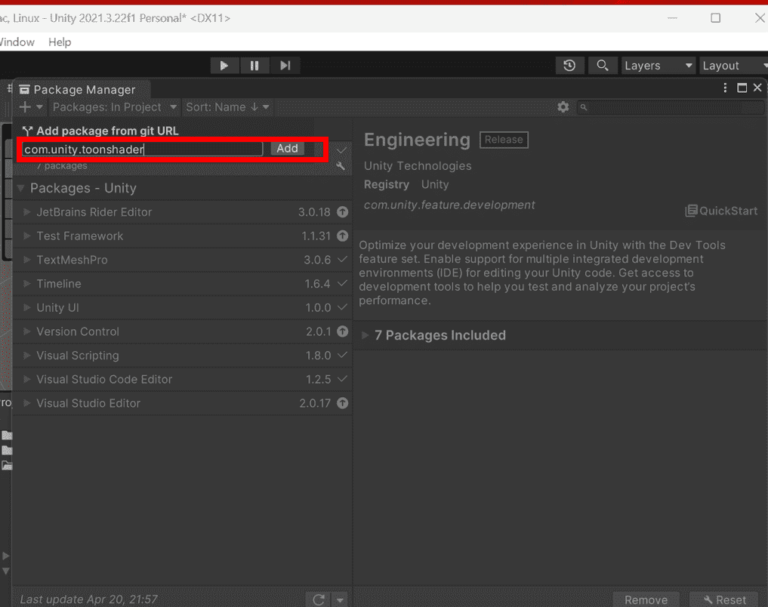Open Package Manager settings gear
768x607 pixels.
563,107
